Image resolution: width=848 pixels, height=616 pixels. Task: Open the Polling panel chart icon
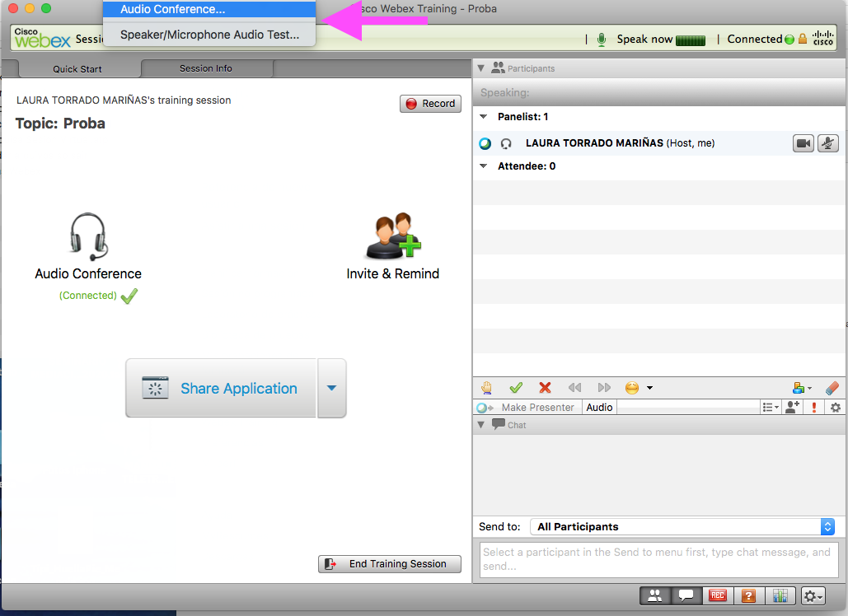coord(778,596)
